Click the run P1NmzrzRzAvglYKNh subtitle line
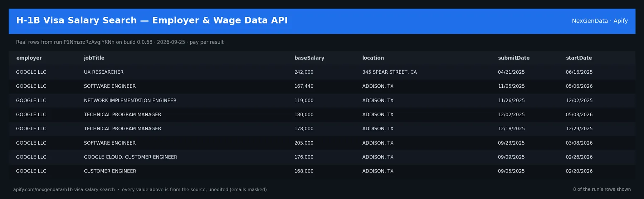The width and height of the screenshot is (644, 199). [120, 42]
